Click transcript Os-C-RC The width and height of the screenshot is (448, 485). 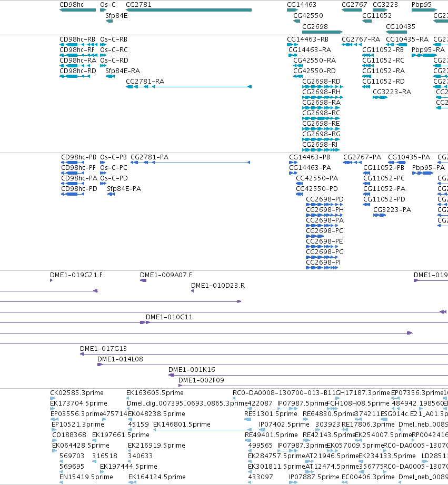[x=103, y=55]
